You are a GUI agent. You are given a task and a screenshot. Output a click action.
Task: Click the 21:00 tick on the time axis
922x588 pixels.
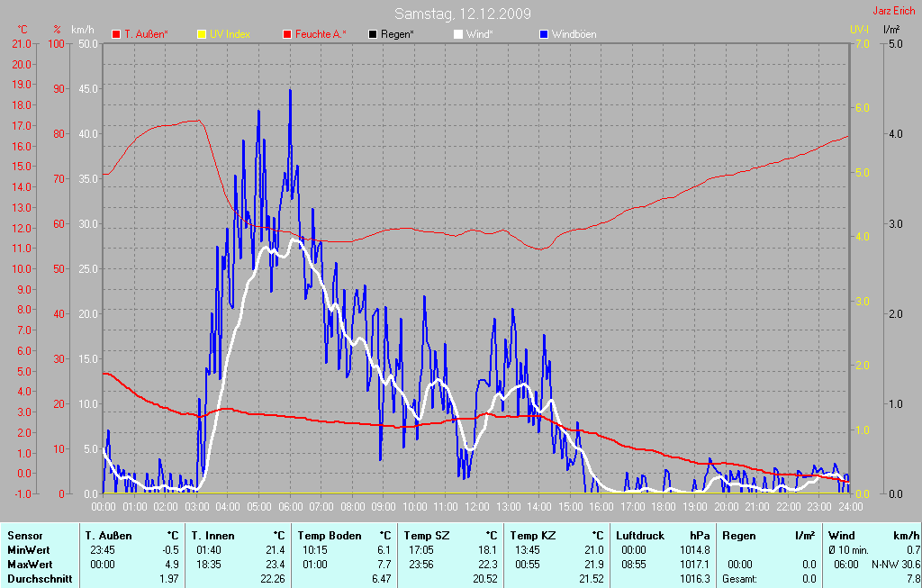[x=756, y=507]
